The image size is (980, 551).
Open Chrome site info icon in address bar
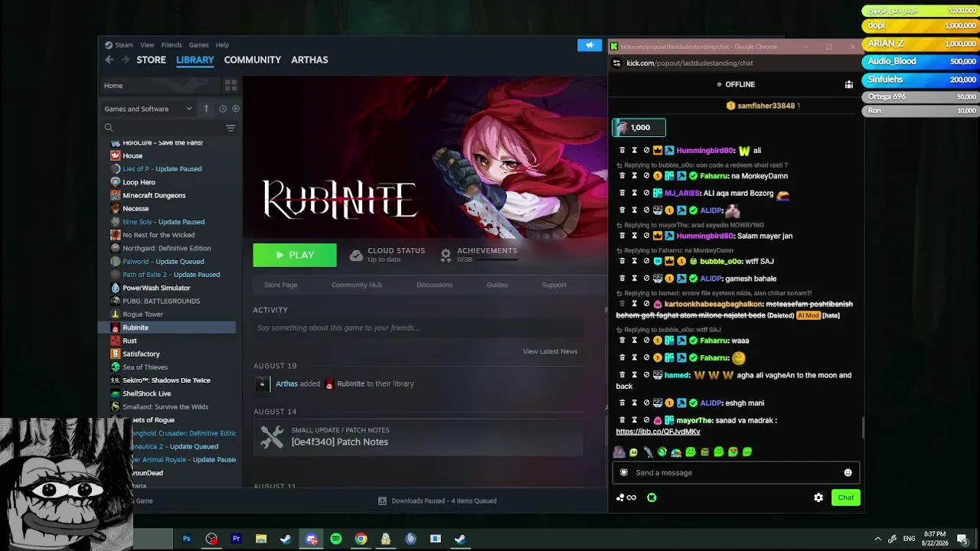click(x=616, y=64)
